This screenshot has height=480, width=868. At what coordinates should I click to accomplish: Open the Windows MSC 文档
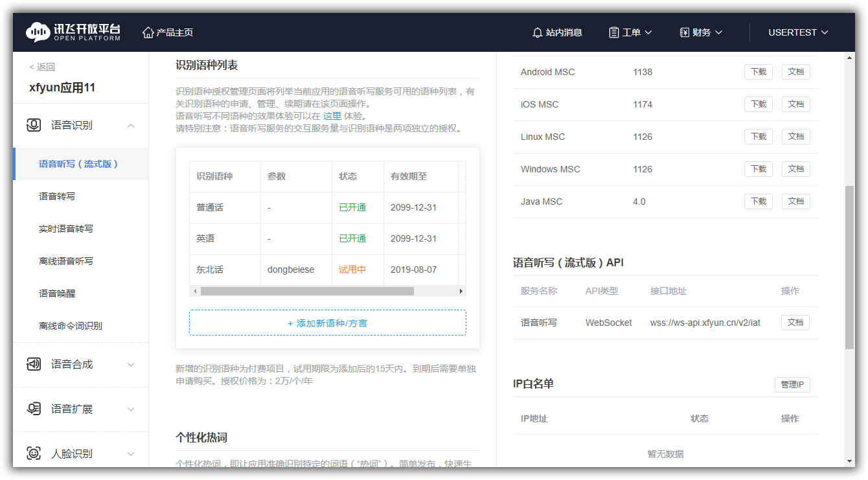coord(796,169)
